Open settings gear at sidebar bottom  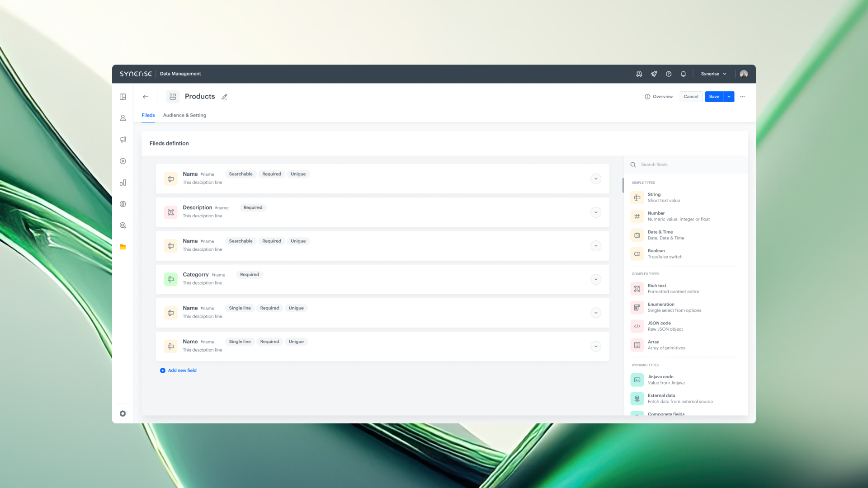pyautogui.click(x=123, y=413)
